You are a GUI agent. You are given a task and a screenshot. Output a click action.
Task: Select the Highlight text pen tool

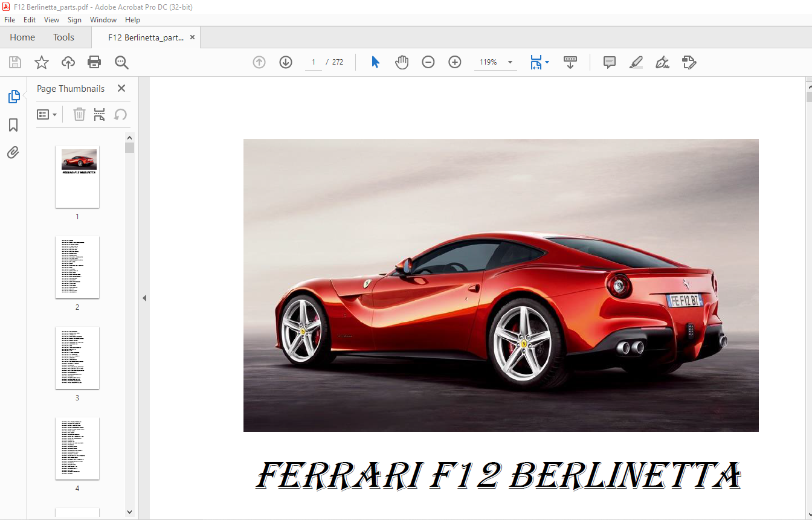point(636,62)
